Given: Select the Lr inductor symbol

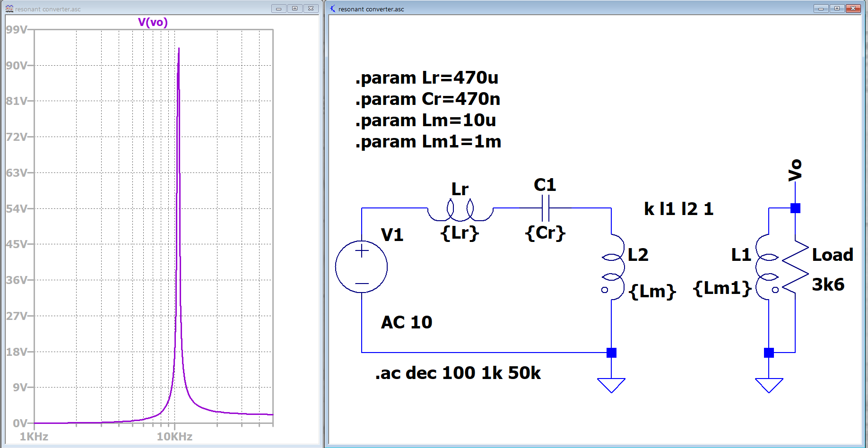Looking at the screenshot, I should point(460,210).
